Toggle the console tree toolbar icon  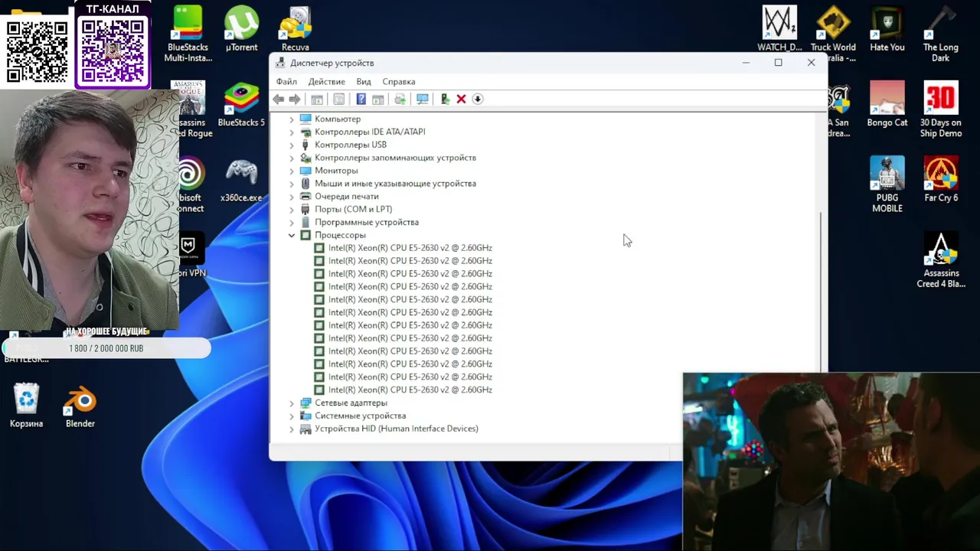317,99
